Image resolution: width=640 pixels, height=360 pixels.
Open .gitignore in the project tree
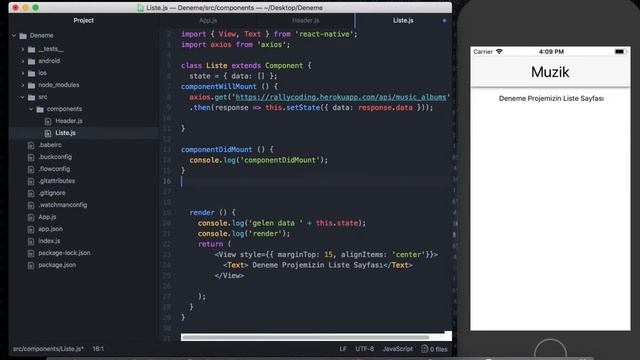(52, 193)
